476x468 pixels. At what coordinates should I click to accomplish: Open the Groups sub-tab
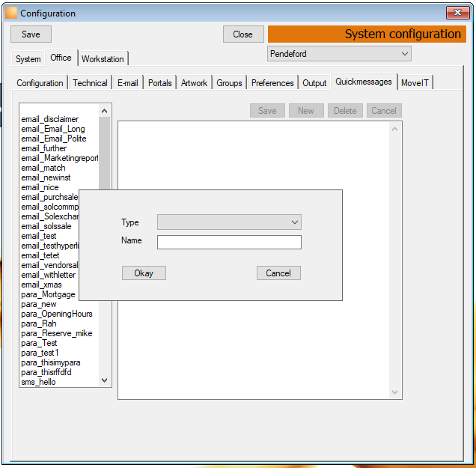coord(229,83)
